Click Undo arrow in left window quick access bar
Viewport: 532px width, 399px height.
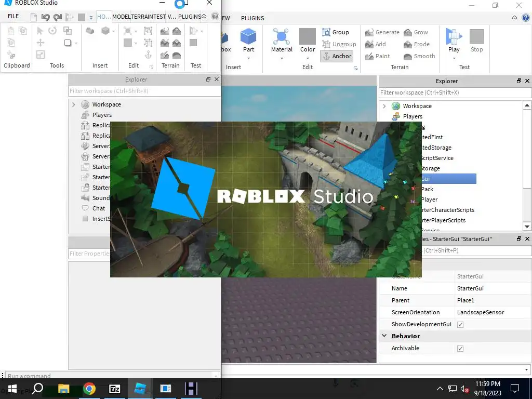(45, 17)
